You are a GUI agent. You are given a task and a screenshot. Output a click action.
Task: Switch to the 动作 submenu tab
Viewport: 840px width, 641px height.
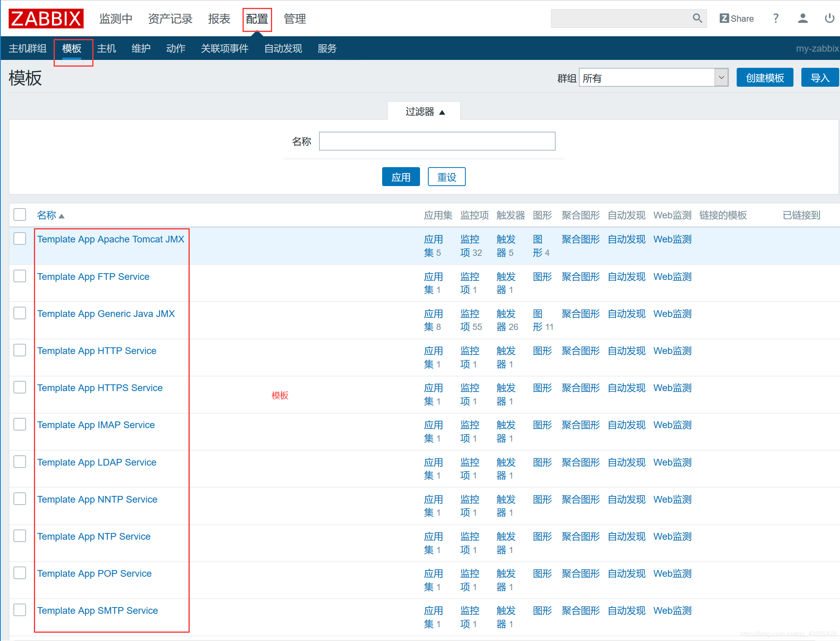tap(176, 48)
